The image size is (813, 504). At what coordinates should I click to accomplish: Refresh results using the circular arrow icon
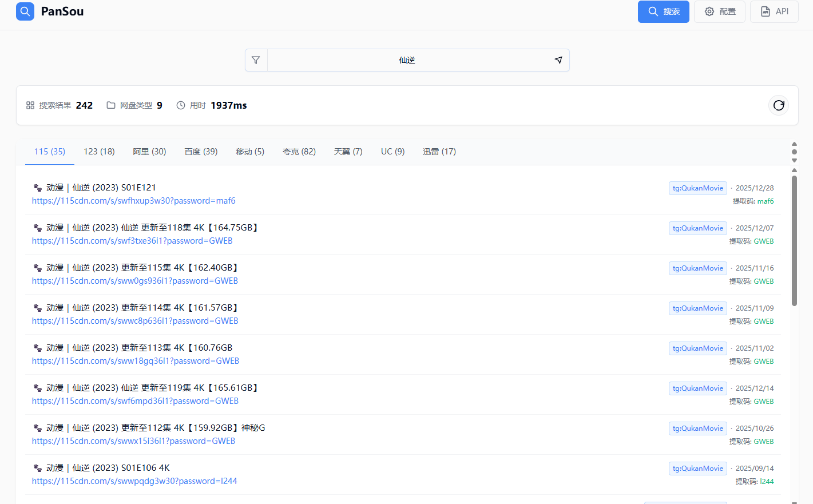point(778,105)
